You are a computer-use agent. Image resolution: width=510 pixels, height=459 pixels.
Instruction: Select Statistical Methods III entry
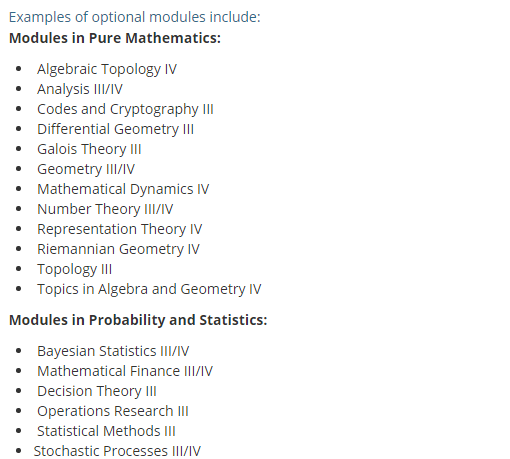[106, 431]
